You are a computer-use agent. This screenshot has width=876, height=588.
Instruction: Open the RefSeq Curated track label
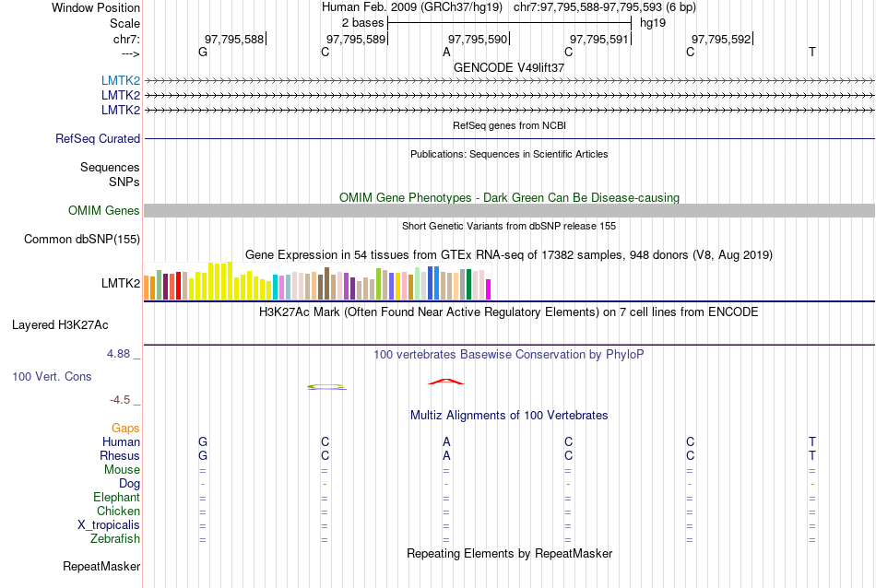click(98, 138)
